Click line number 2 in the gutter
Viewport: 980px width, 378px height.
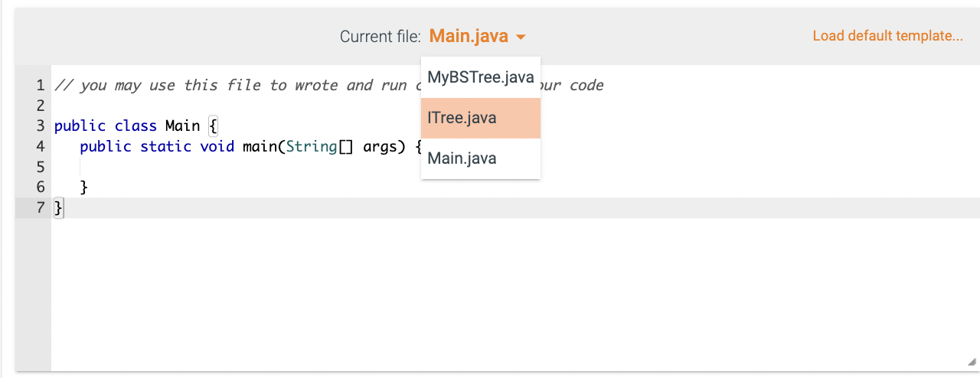pyautogui.click(x=41, y=106)
